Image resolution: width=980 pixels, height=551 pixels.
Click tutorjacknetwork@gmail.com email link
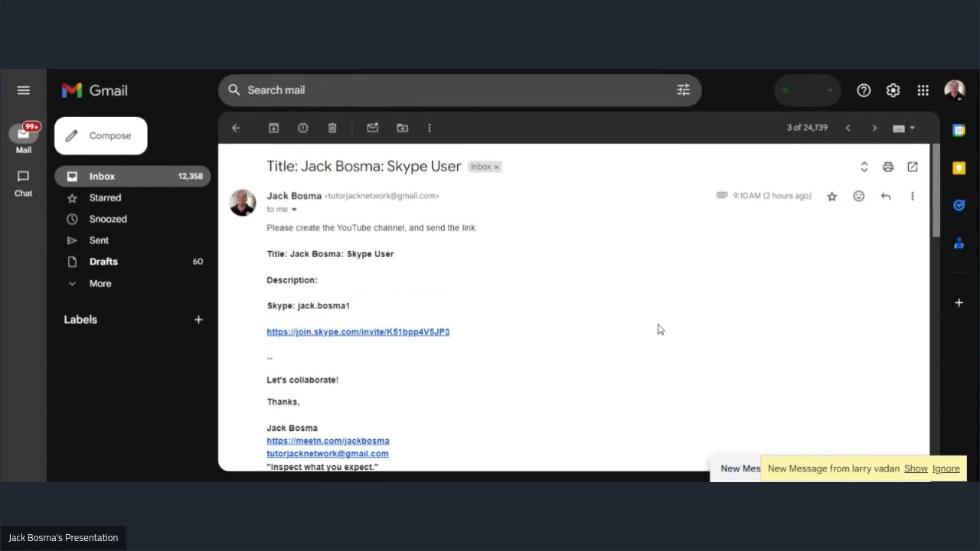click(328, 454)
